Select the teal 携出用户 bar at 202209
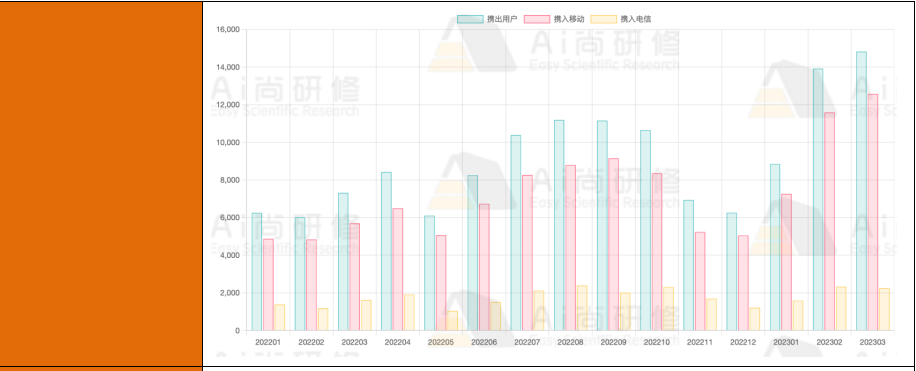916x371 pixels. tap(602, 226)
